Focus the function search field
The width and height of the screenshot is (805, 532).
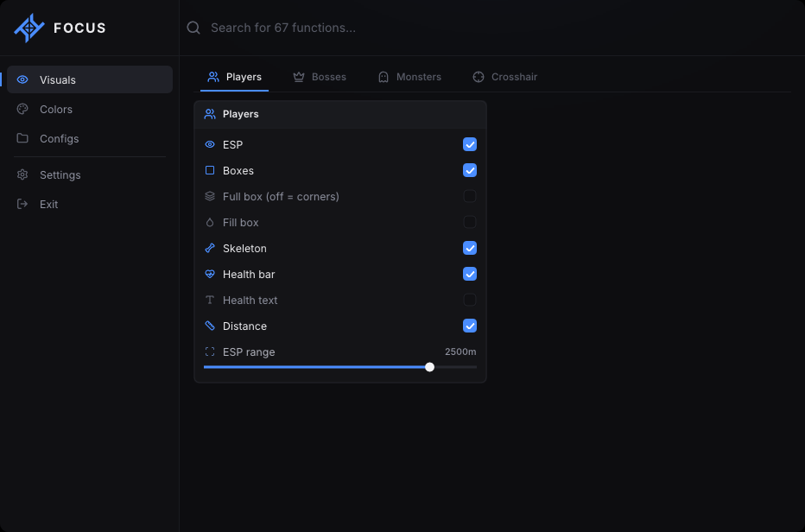click(491, 28)
